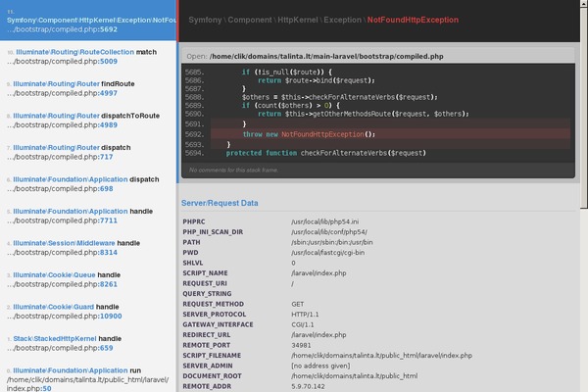Select Router findRoute stack frame
Viewport: 588px width, 392px height.
[x=88, y=88]
